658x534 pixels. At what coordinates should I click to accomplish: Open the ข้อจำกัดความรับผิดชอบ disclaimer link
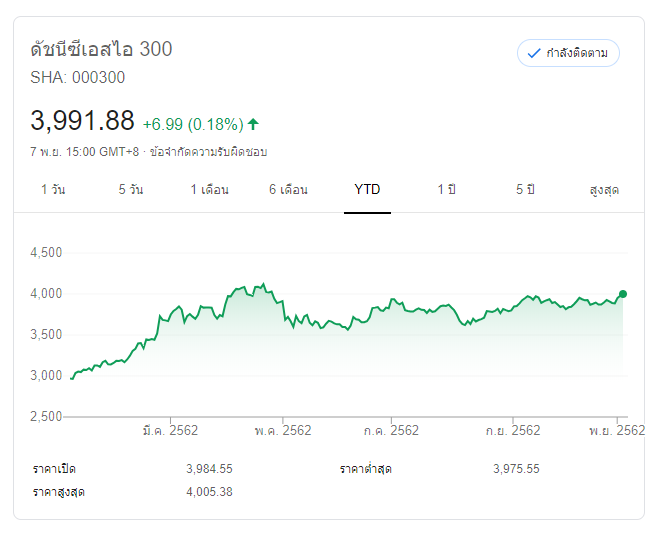tap(208, 152)
